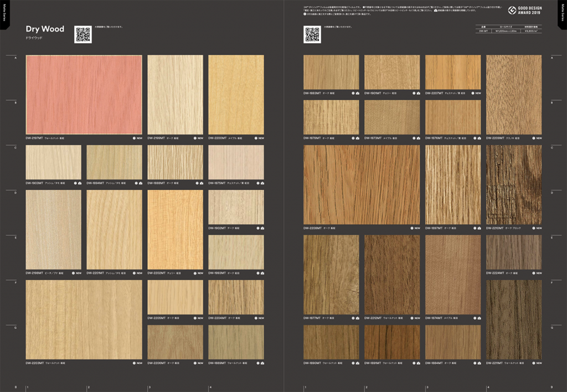This screenshot has height=392, width=567.
Task: Click the QR code beside Dry Wood title
Action: tap(83, 34)
